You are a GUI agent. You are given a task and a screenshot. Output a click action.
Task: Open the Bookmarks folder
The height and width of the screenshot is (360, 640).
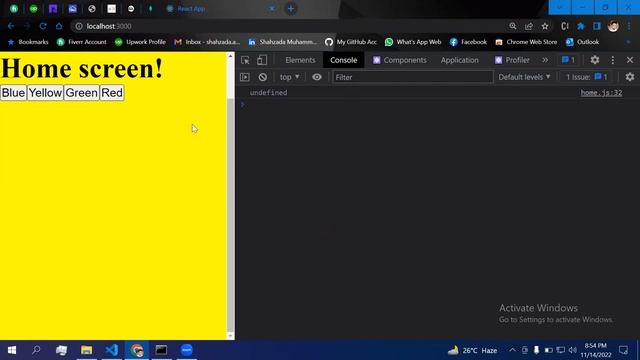pyautogui.click(x=28, y=42)
